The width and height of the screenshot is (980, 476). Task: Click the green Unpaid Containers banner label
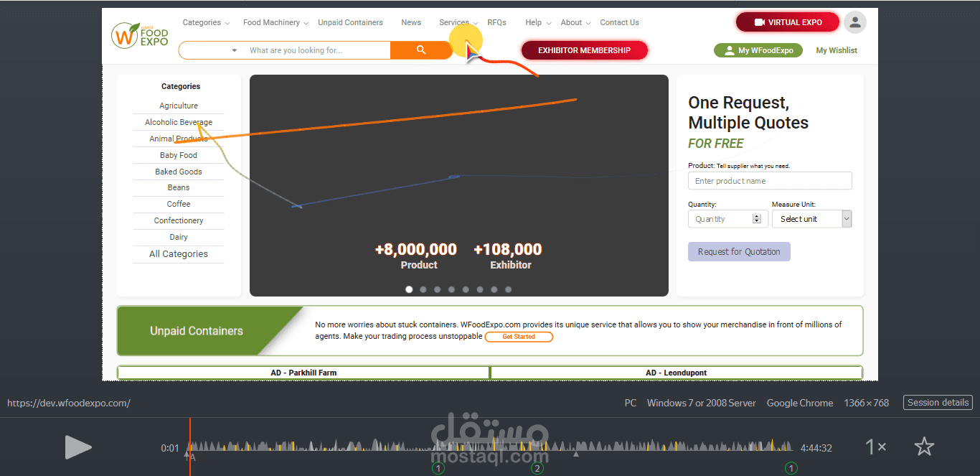pos(197,331)
